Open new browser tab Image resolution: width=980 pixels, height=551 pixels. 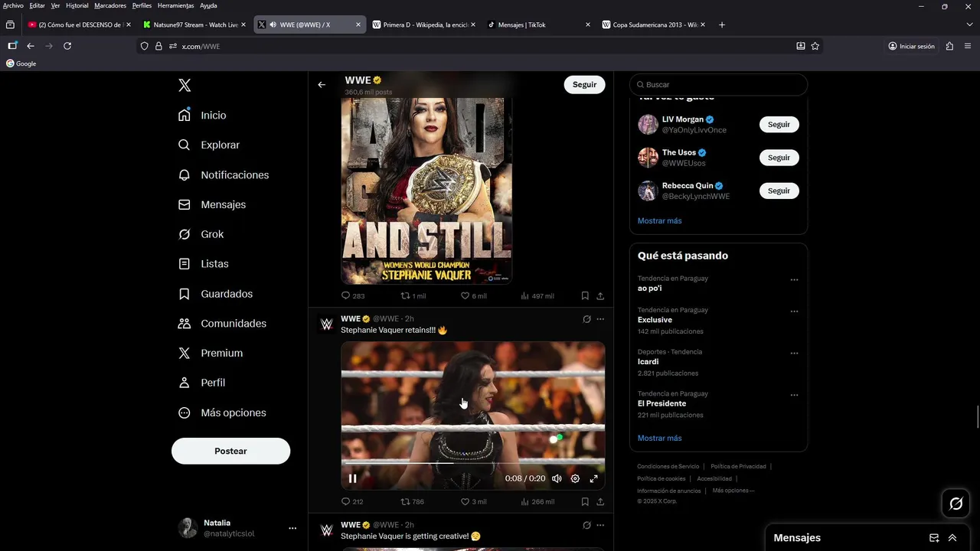coord(722,24)
